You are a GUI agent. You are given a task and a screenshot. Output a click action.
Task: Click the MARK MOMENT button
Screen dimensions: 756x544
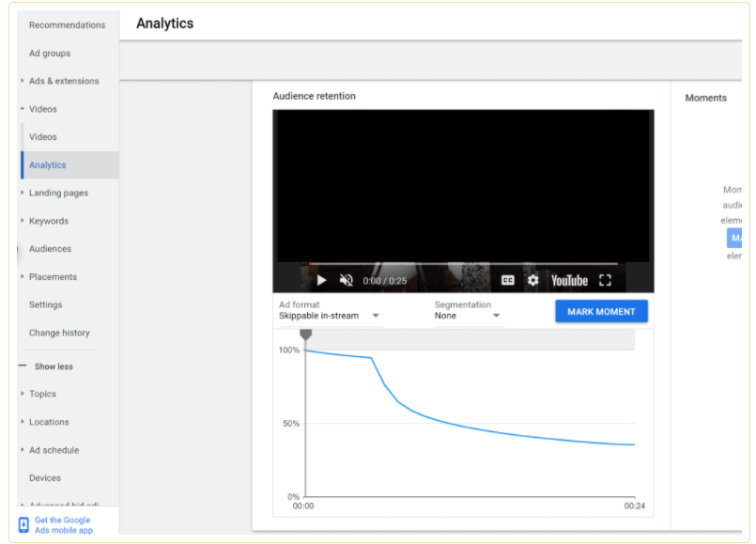pos(601,312)
